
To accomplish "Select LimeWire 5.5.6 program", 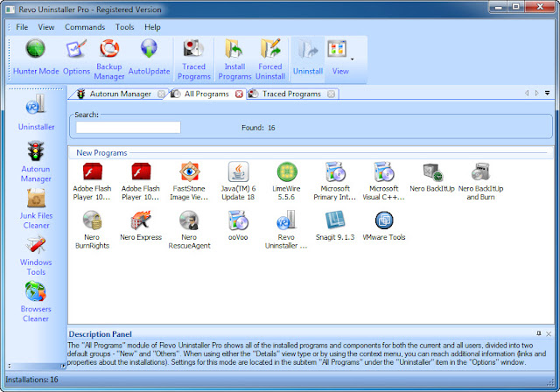I will point(286,181).
